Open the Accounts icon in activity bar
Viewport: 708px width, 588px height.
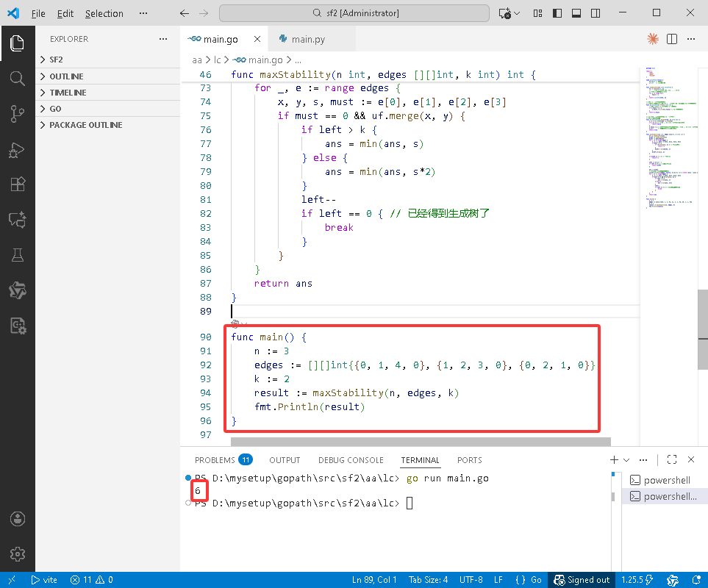coord(17,519)
